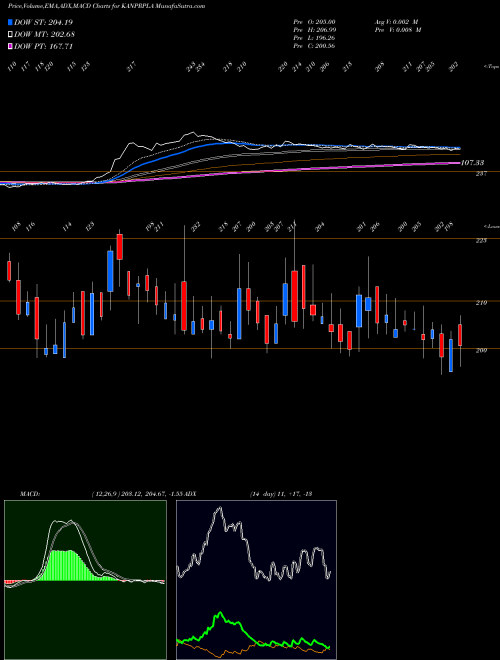500x660 pixels.
Task: Click the 'Pre V: 0.008 M' volume text
Action: tap(397, 30)
